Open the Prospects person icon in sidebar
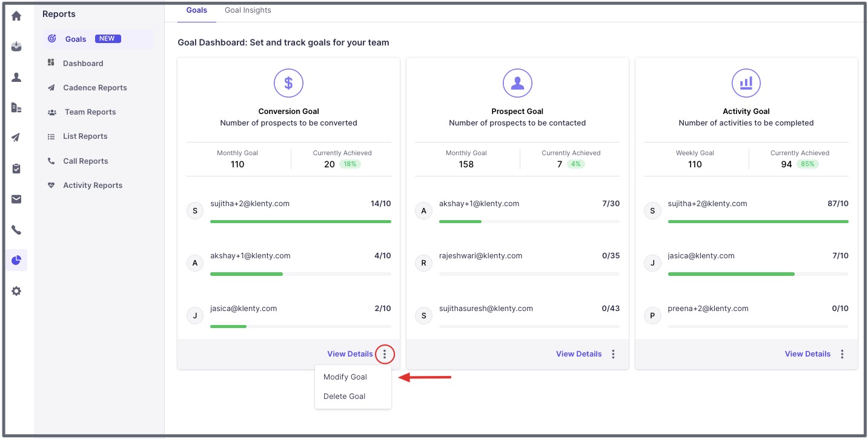Viewport: 868px width, 439px height. [16, 77]
